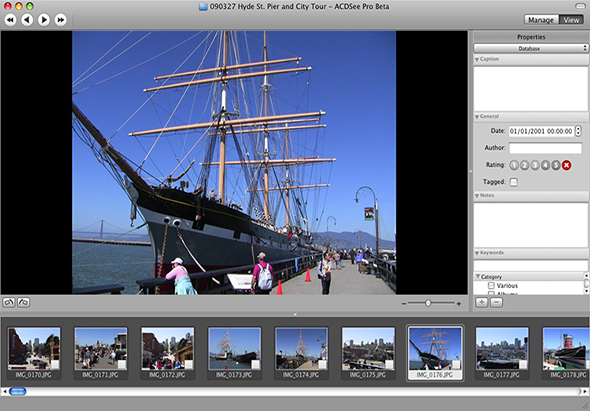The height and width of the screenshot is (411, 590).
Task: Click the Date input field
Action: [541, 131]
